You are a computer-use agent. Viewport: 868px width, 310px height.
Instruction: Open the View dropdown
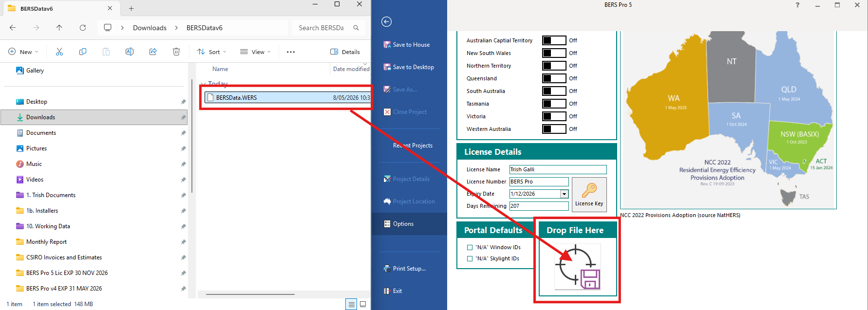click(x=255, y=52)
